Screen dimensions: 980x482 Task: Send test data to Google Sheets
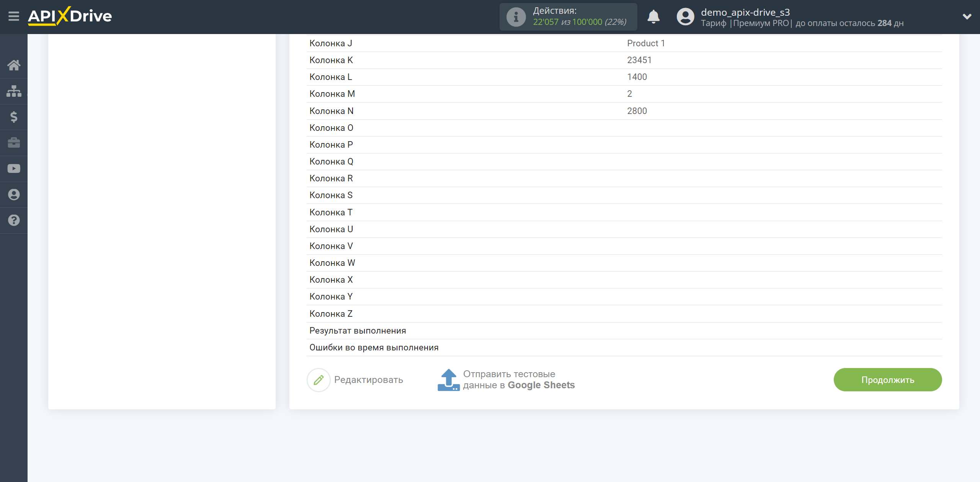pos(519,379)
